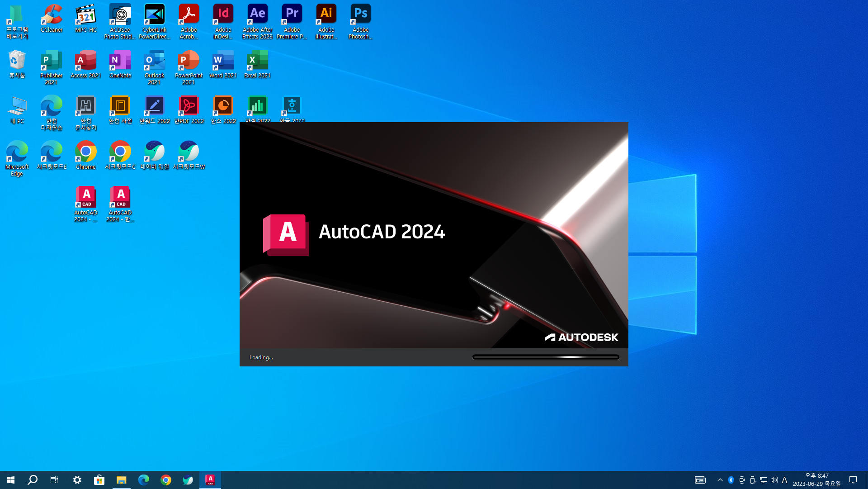Expand the hidden system tray icons
Screen dimensions: 868x489
click(720, 480)
